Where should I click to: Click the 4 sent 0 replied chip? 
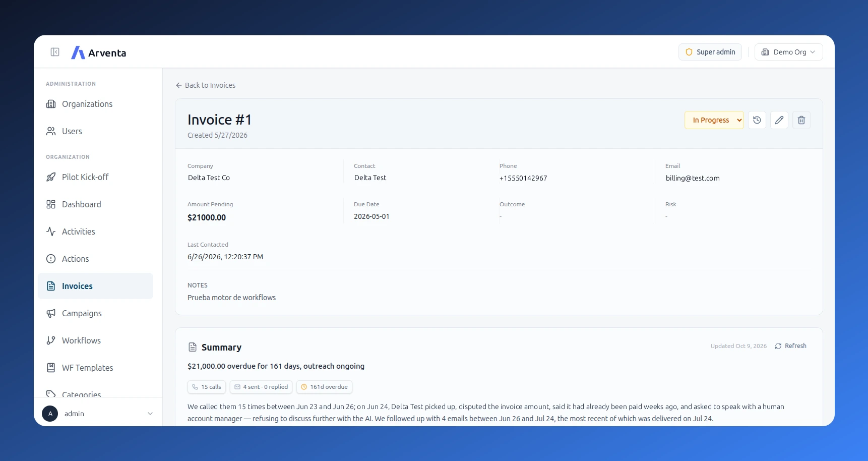pyautogui.click(x=261, y=387)
